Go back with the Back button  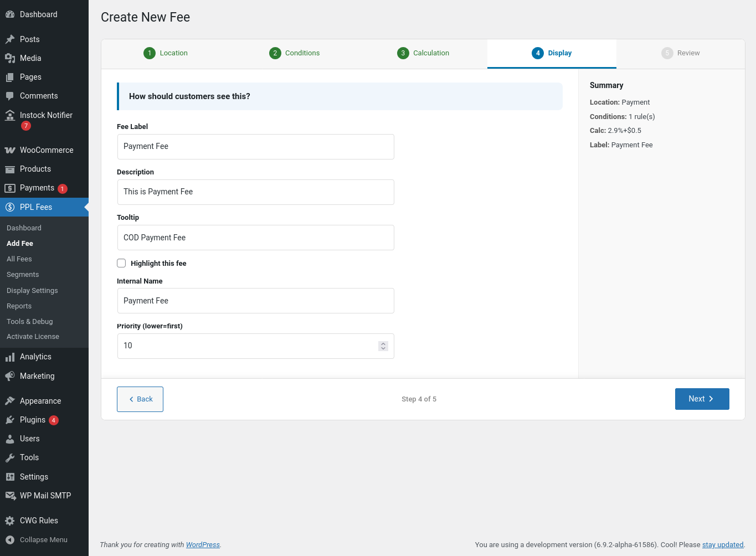tap(140, 399)
